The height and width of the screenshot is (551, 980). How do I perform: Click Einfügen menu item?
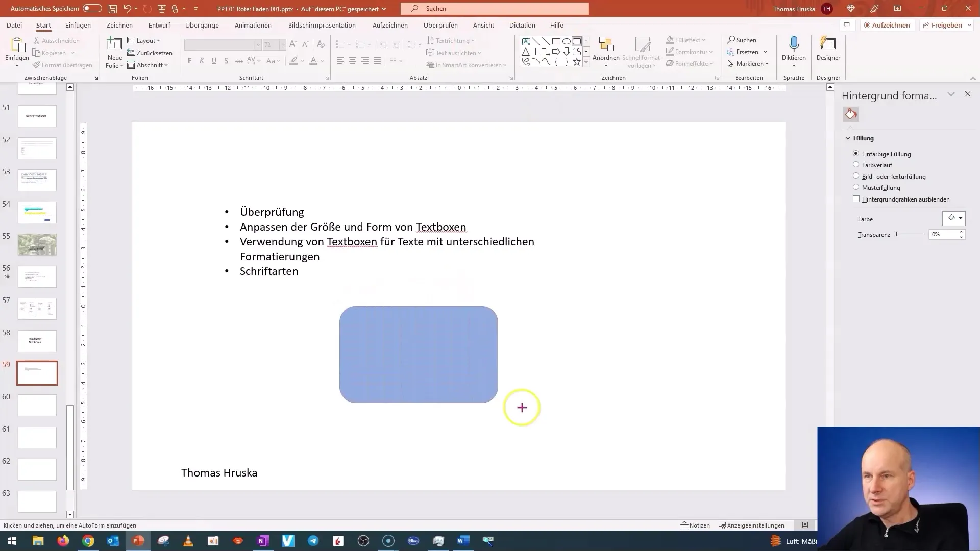coord(78,25)
